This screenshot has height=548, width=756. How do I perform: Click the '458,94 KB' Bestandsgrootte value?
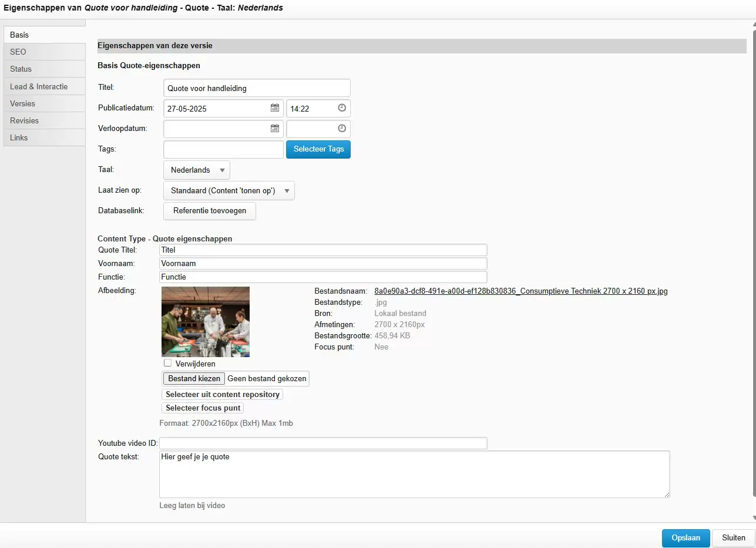click(392, 335)
